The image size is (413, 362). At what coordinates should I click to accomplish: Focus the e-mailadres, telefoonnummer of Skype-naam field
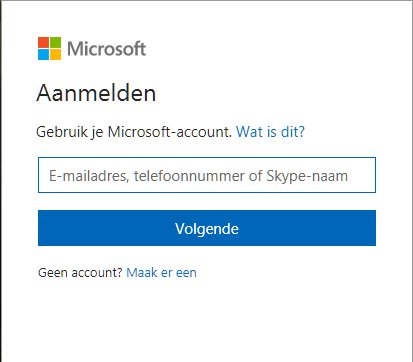point(207,175)
